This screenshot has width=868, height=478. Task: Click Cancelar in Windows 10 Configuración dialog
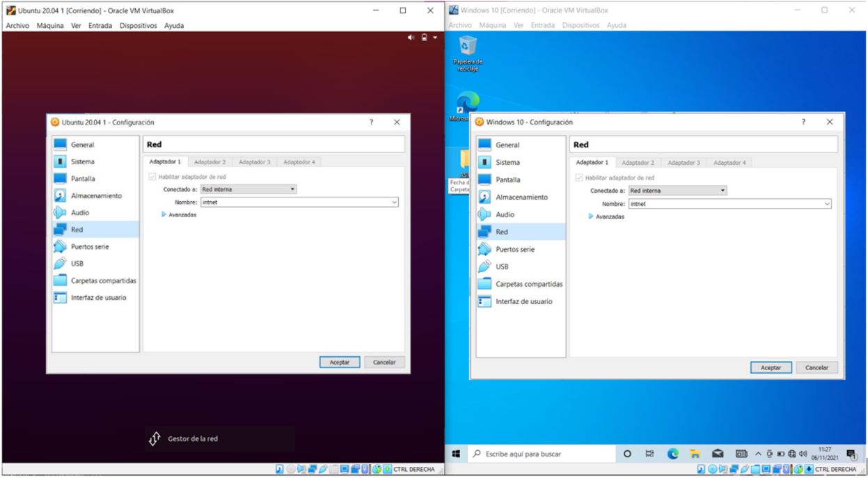[817, 367]
